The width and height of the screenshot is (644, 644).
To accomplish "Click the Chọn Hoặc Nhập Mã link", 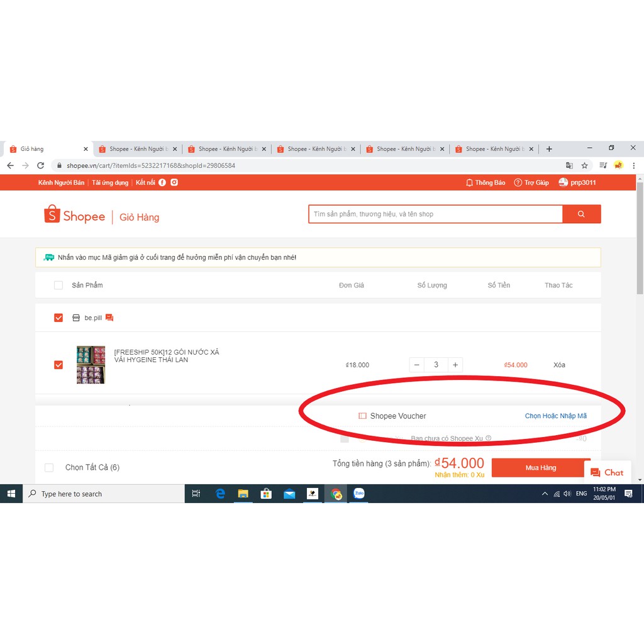I will (x=555, y=416).
